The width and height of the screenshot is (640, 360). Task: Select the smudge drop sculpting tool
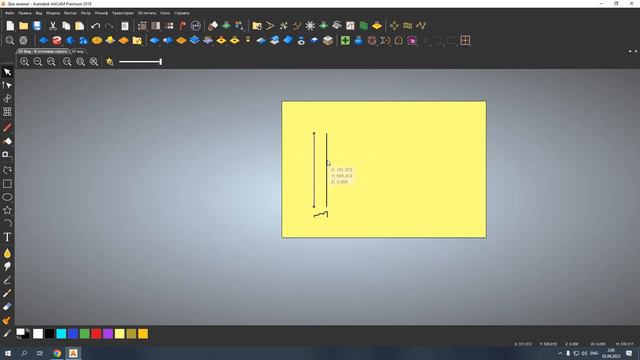[7, 253]
